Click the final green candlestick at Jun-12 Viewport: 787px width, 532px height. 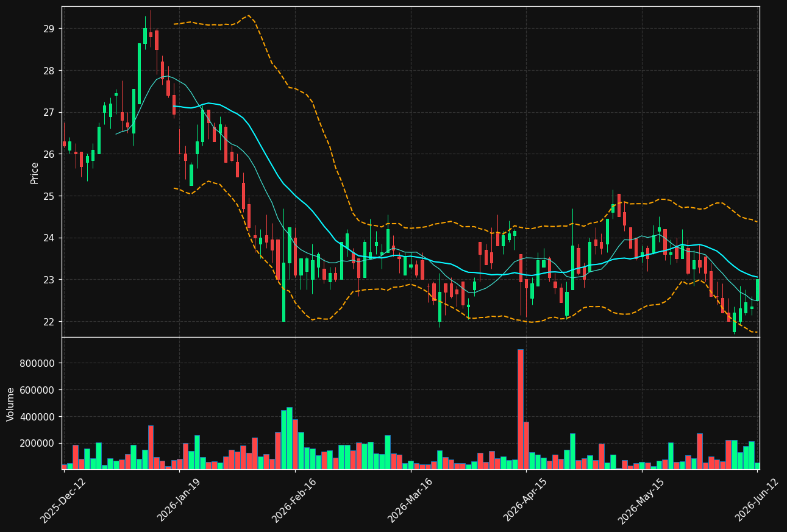(x=758, y=289)
